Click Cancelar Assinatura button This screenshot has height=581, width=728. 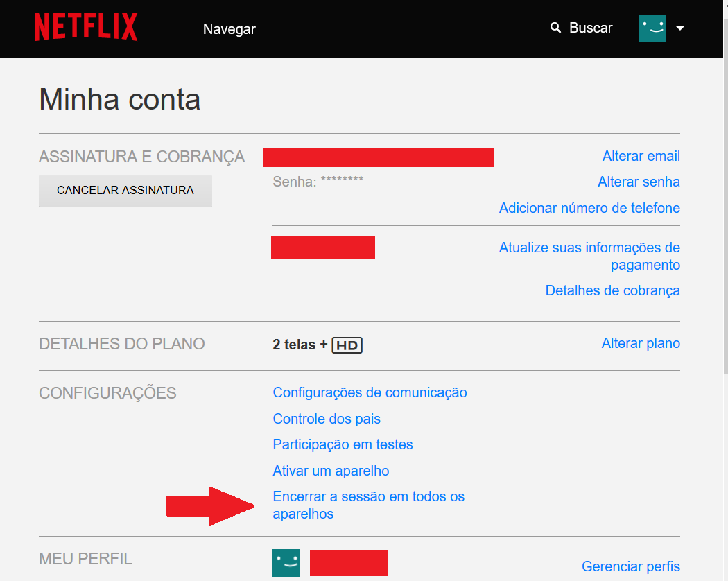(x=125, y=191)
